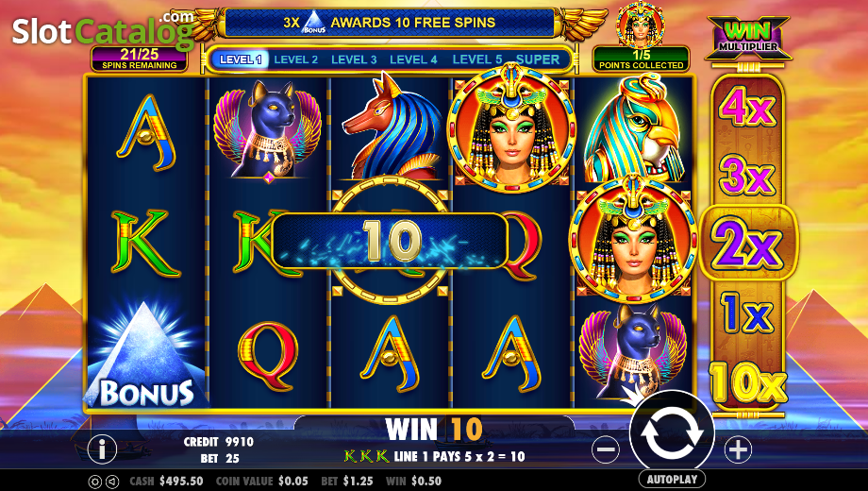Click the 10x multiplier on the ladder
This screenshot has height=491, width=868.
pyautogui.click(x=748, y=381)
